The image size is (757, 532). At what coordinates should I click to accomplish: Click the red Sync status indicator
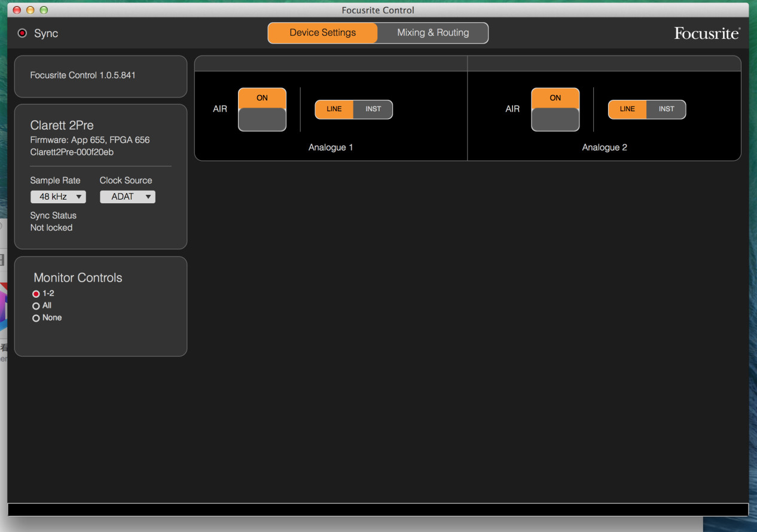point(23,33)
